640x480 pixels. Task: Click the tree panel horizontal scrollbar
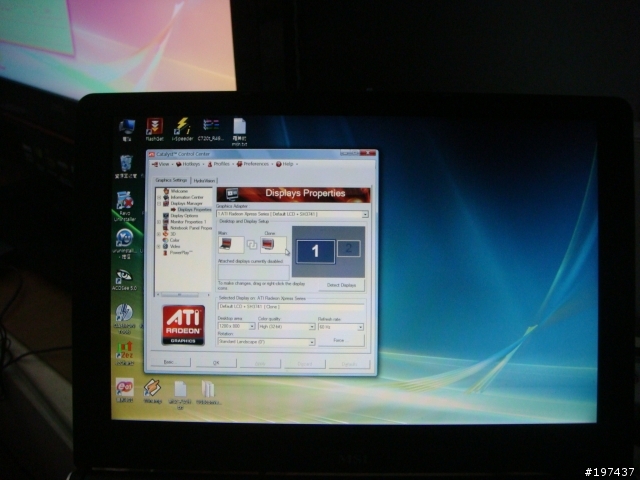183,294
